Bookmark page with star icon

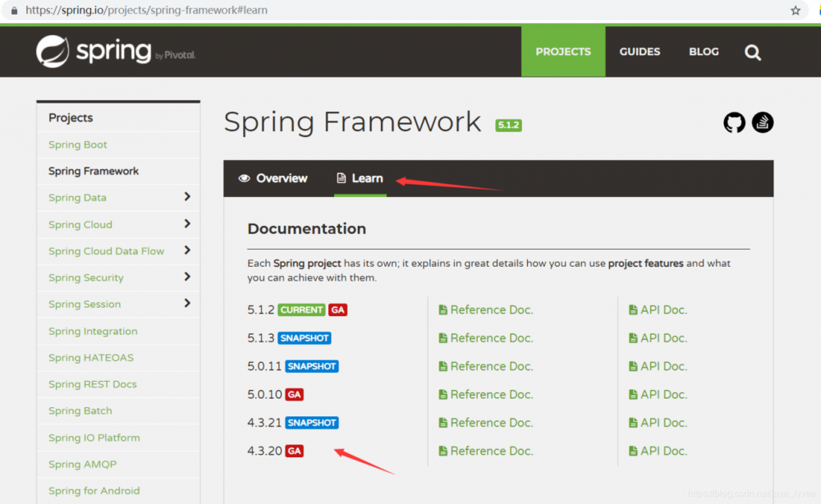click(x=796, y=11)
